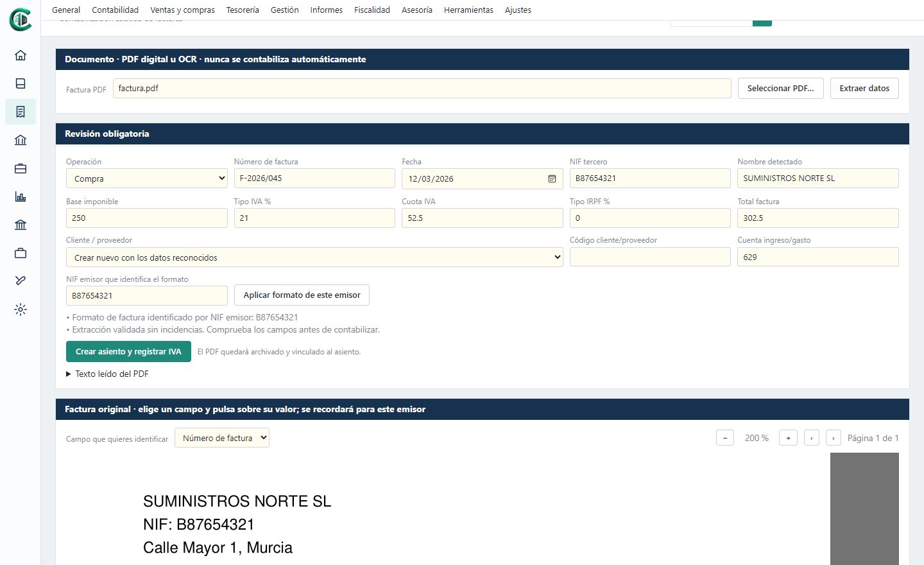Expand Texto leído del PDF section
The image size is (924, 565).
(x=107, y=374)
